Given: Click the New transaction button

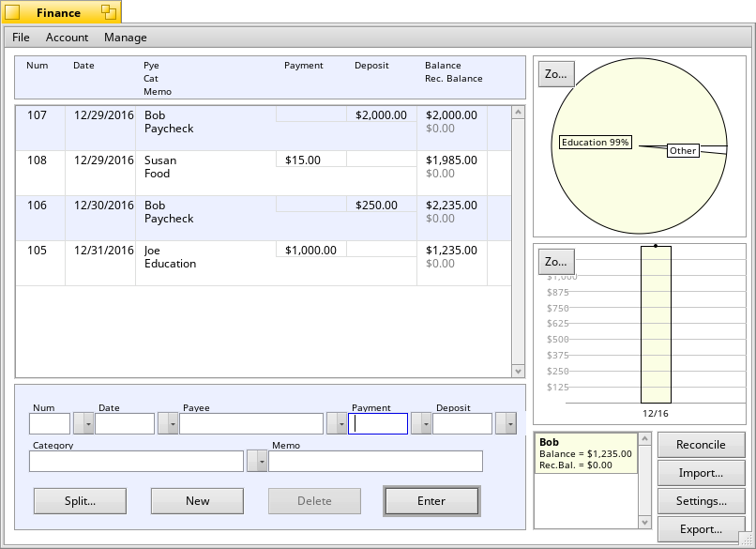Looking at the screenshot, I should pyautogui.click(x=197, y=501).
